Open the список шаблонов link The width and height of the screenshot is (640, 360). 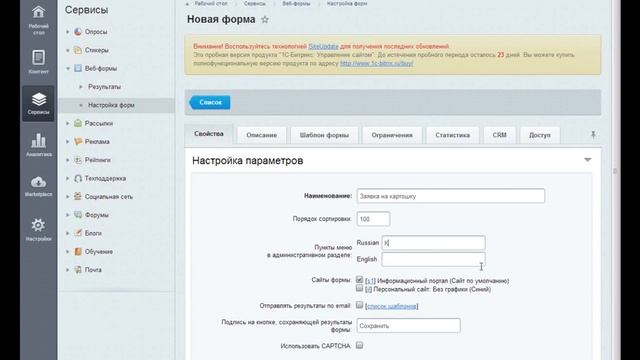(x=391, y=306)
